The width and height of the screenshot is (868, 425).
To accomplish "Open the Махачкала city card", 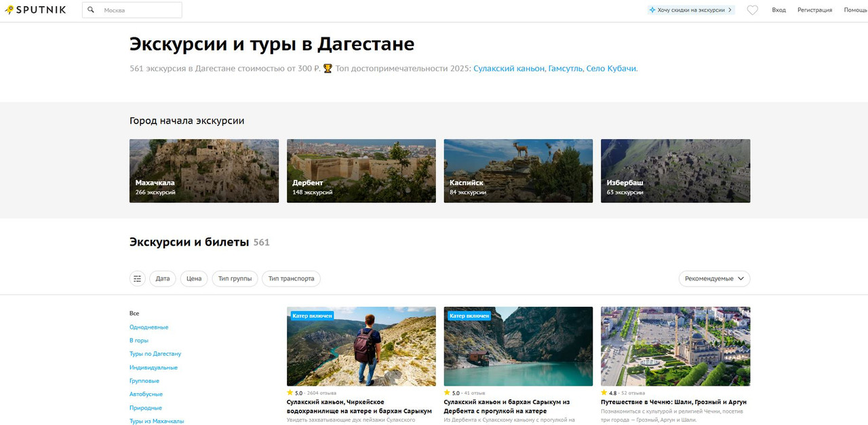I will click(204, 171).
